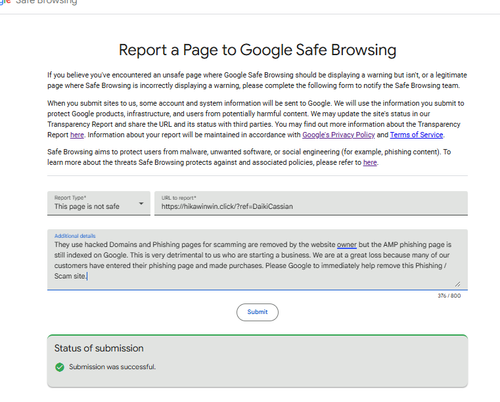Image resolution: width=500 pixels, height=402 pixels.
Task: Open the 'This page is not safe' selector
Action: point(99,203)
